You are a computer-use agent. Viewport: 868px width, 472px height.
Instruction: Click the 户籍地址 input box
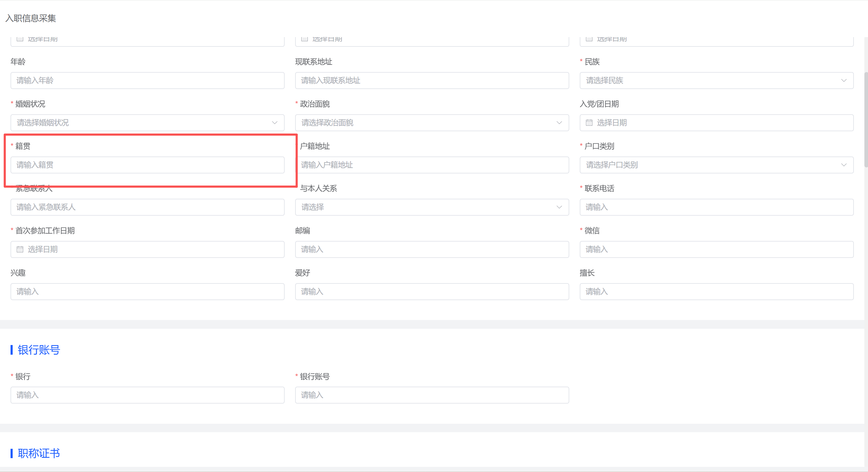pos(432,165)
